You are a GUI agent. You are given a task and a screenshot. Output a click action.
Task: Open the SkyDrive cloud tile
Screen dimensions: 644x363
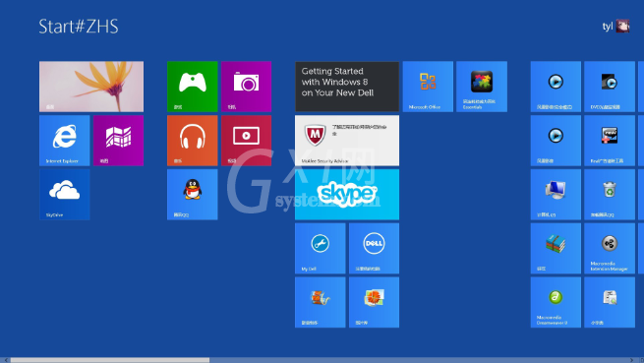coord(65,195)
